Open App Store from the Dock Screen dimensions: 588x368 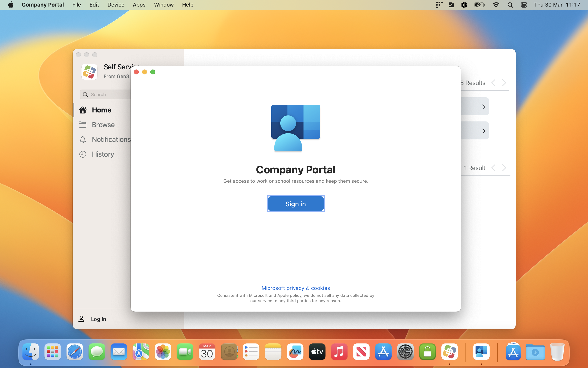383,352
